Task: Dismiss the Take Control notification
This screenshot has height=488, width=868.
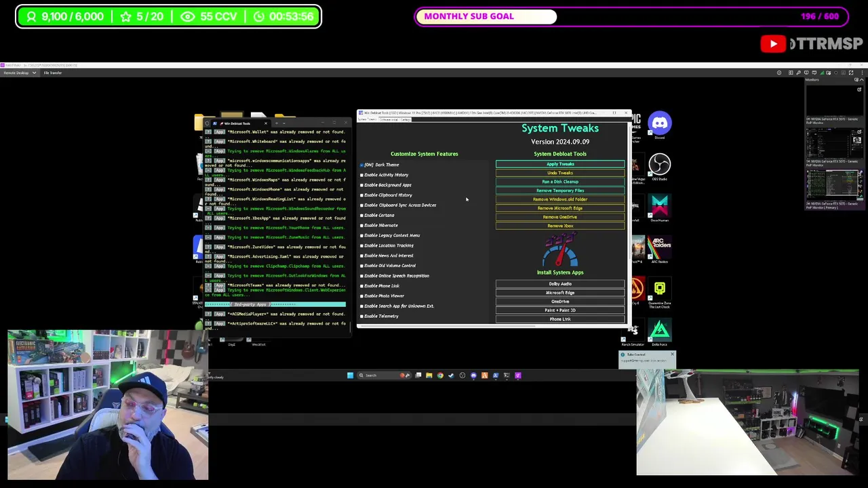Action: click(672, 354)
